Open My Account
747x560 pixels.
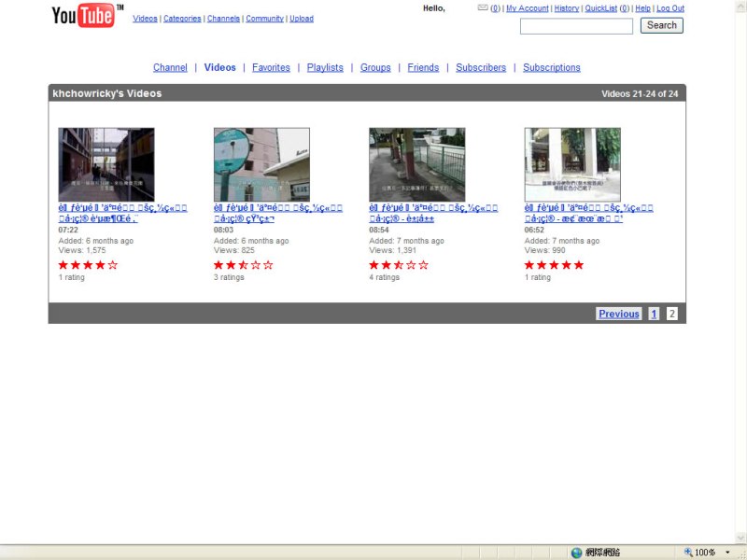click(x=528, y=8)
